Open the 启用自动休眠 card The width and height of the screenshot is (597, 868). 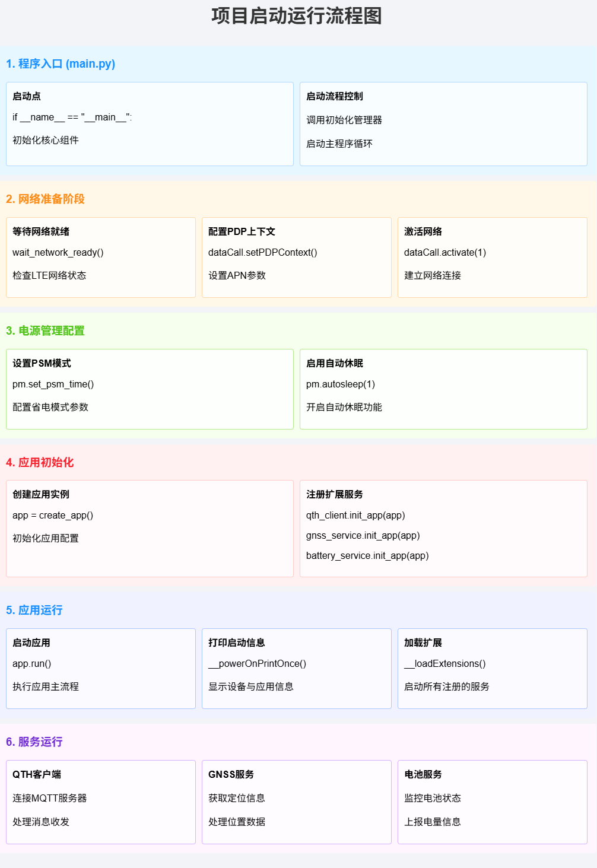[443, 389]
